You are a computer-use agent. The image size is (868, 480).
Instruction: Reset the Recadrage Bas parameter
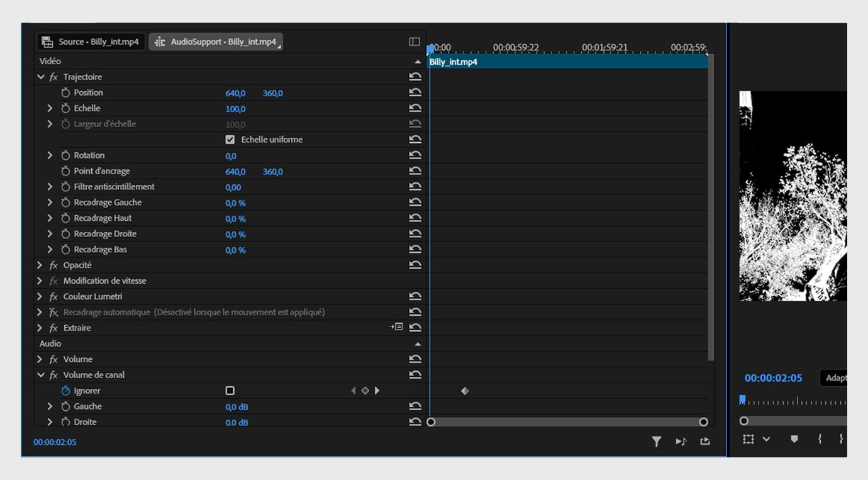pos(415,250)
